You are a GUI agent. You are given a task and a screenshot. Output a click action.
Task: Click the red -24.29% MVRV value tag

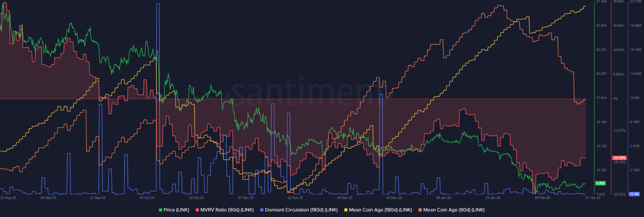[619, 158]
